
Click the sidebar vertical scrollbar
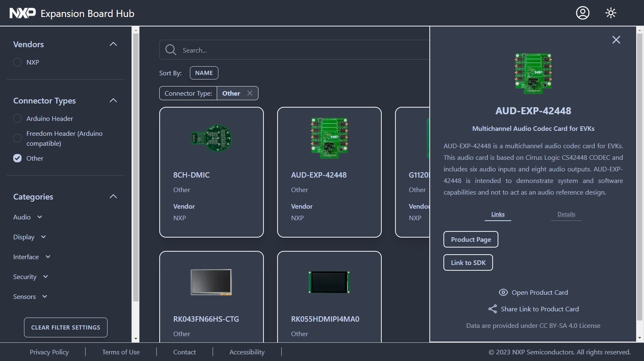[136, 166]
